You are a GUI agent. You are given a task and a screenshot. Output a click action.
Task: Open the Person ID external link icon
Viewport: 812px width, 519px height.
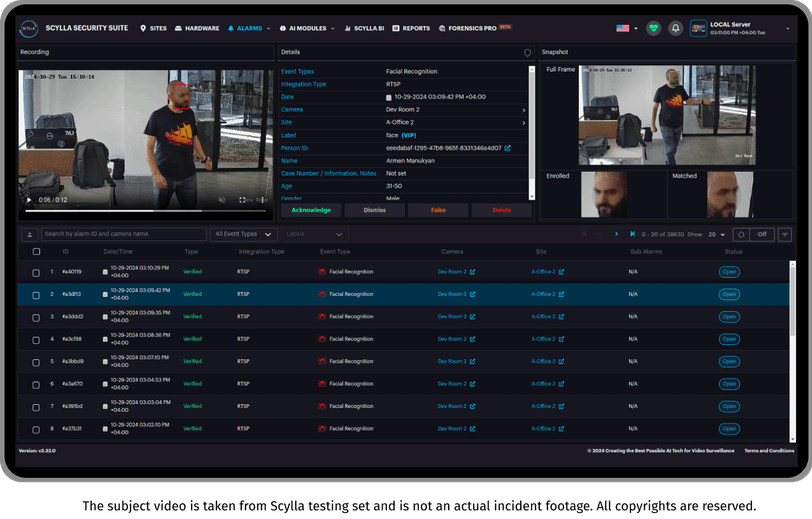point(508,148)
